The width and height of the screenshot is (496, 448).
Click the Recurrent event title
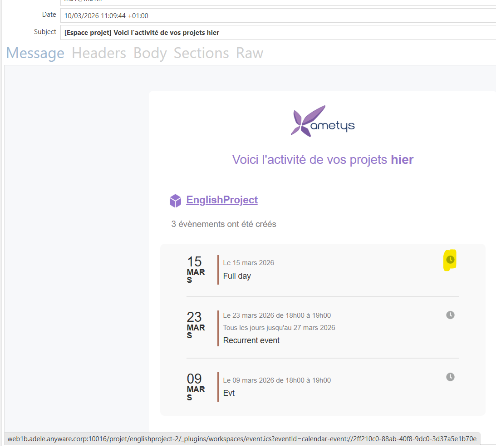(x=251, y=340)
